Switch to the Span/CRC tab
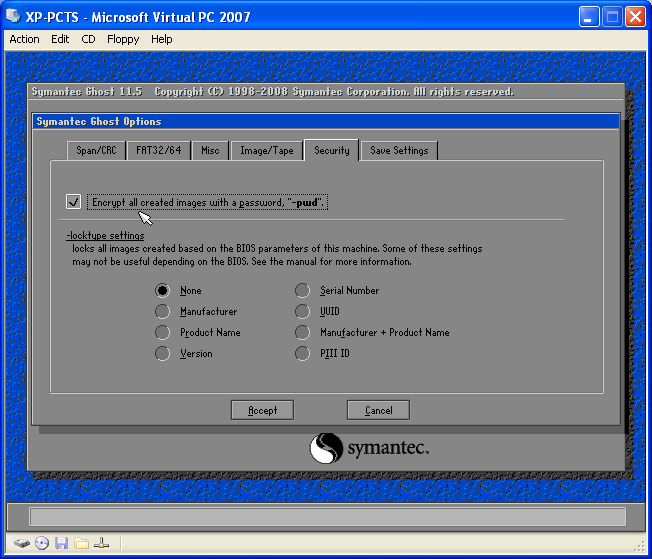 coord(96,150)
